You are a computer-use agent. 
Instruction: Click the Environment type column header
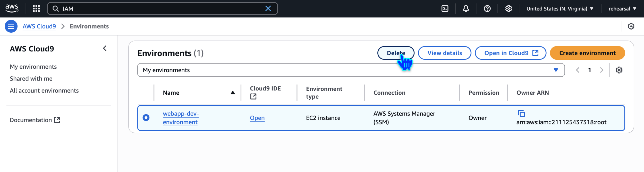(324, 93)
